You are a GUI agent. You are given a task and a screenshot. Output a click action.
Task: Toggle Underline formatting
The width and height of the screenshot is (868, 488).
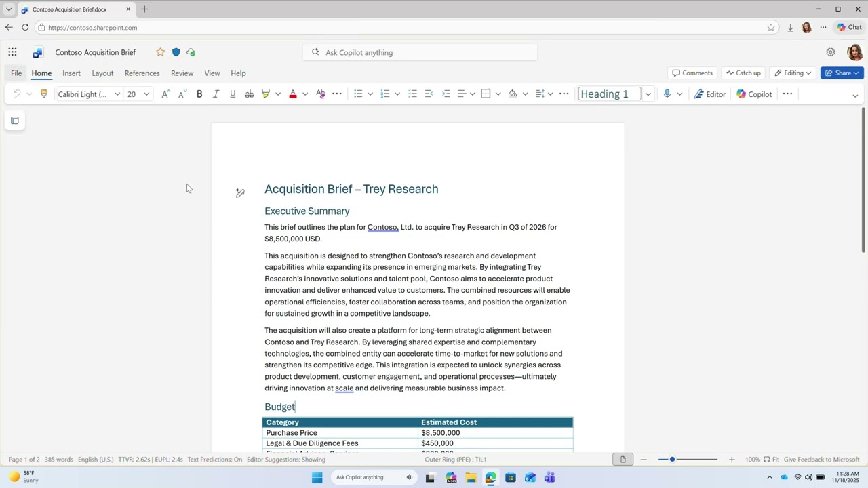point(233,94)
